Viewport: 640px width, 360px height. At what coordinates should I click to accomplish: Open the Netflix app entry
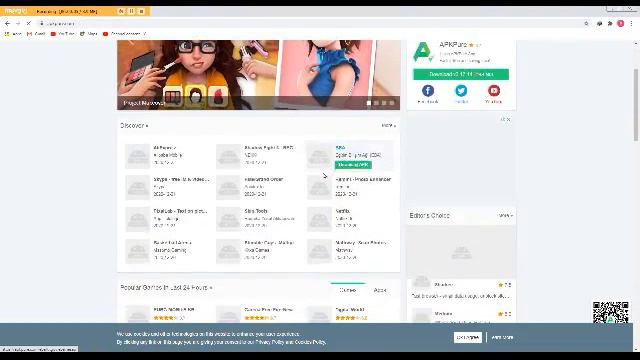pos(350,218)
